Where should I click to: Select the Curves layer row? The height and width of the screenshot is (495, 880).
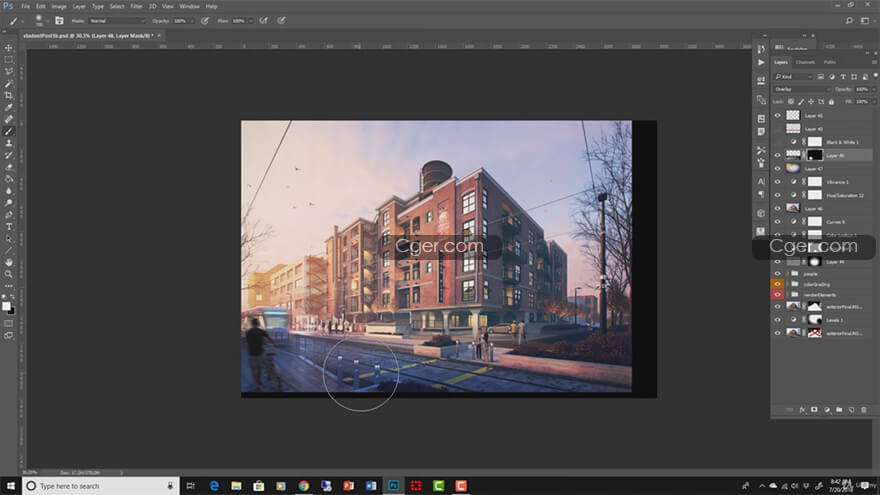coord(823,222)
